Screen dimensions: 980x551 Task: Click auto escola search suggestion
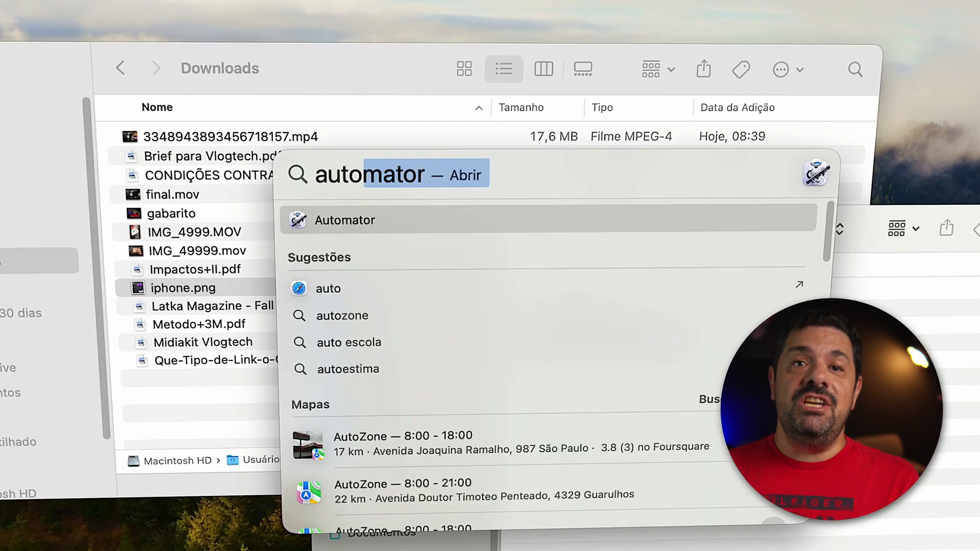pos(349,342)
